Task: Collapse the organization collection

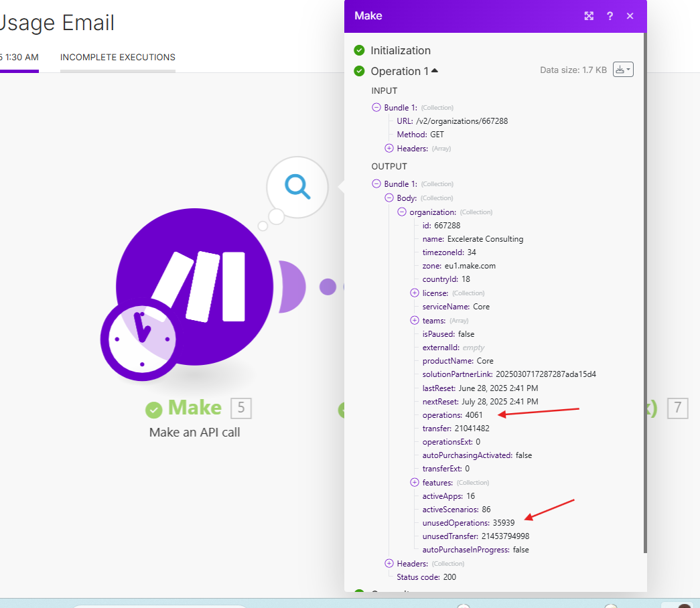Action: pyautogui.click(x=402, y=212)
